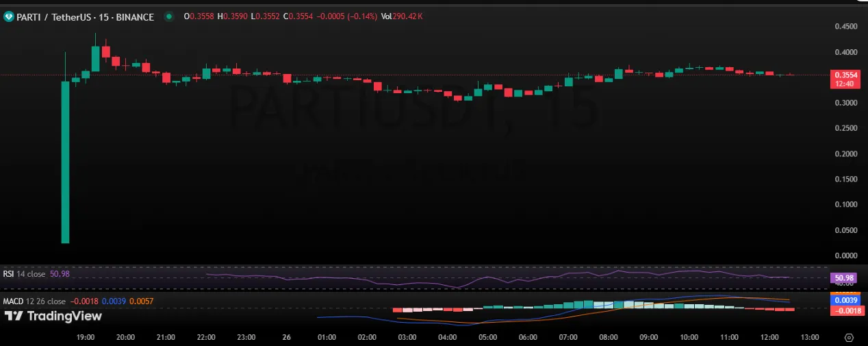The image size is (868, 346).
Task: Click the change value −0.0005 (−0.14%)
Action: 348,16
